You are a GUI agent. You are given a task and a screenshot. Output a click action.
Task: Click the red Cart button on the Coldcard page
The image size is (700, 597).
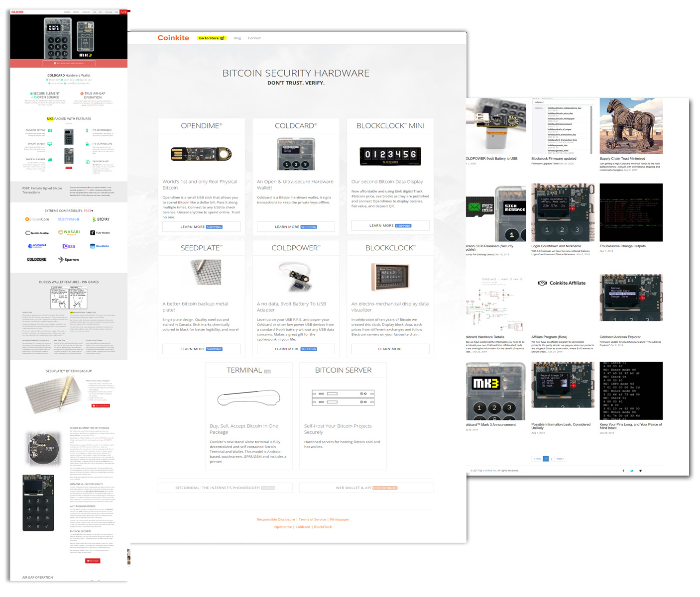pos(123,11)
